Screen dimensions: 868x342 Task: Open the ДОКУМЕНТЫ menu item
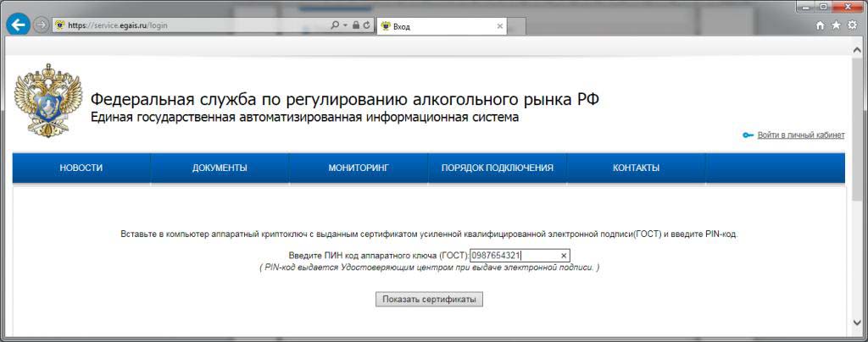[220, 168]
